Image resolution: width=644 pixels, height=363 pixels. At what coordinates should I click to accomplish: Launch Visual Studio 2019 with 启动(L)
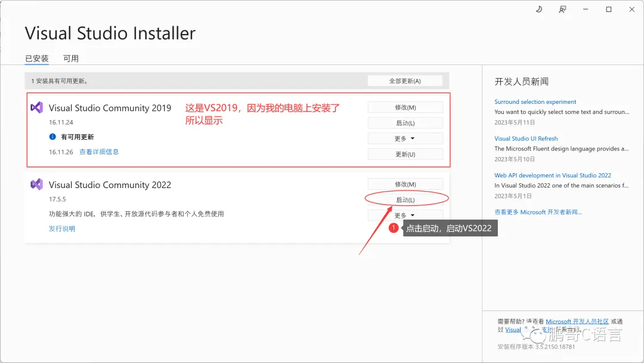click(405, 123)
